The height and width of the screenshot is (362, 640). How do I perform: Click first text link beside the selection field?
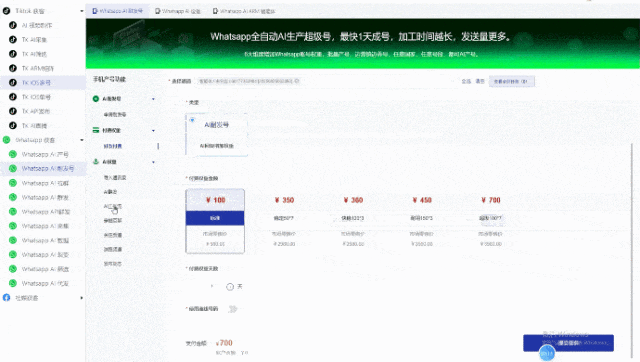point(466,81)
